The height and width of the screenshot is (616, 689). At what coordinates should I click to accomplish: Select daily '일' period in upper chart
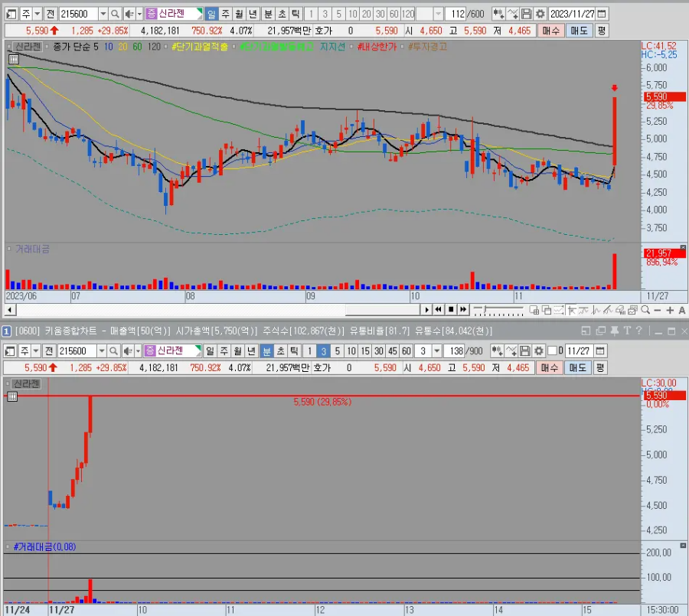pyautogui.click(x=211, y=14)
